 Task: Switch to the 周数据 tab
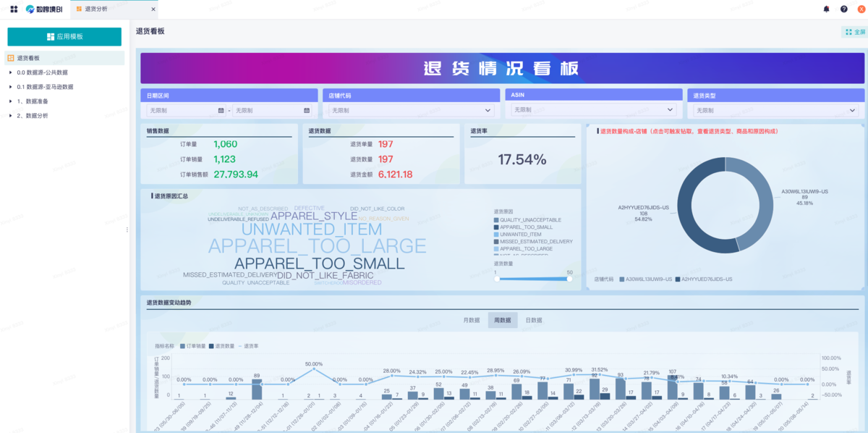pos(503,320)
